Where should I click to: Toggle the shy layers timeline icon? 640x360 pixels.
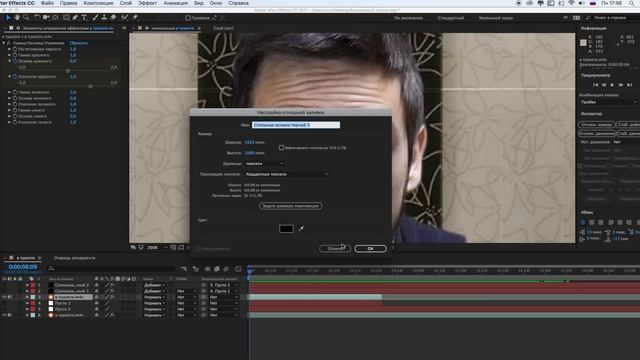pos(207,269)
